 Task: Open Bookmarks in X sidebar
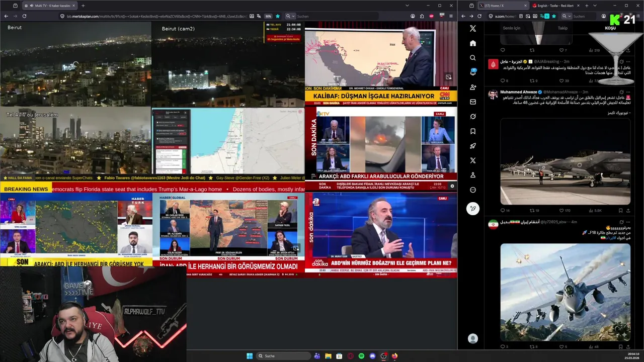473,131
